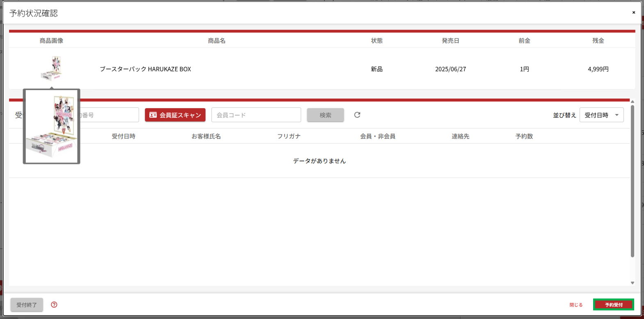Click the scrollbar up arrow in the reservation list
The height and width of the screenshot is (319, 644).
(x=633, y=102)
